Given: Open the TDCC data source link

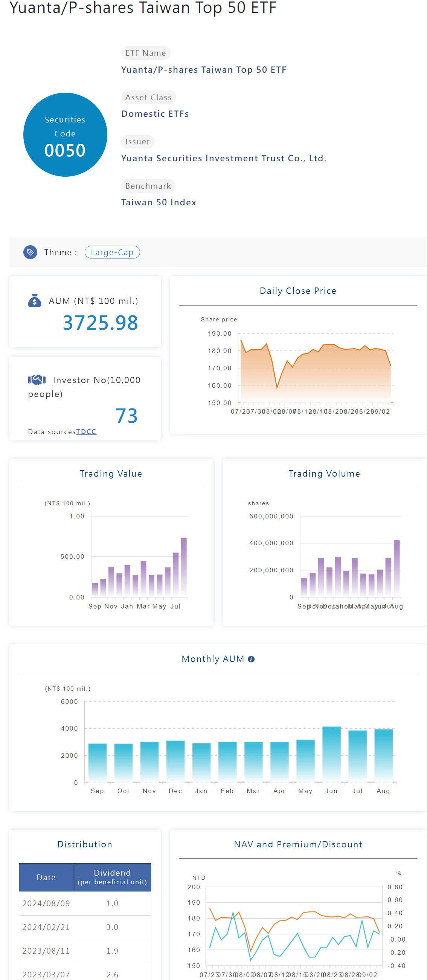Looking at the screenshot, I should [x=86, y=431].
